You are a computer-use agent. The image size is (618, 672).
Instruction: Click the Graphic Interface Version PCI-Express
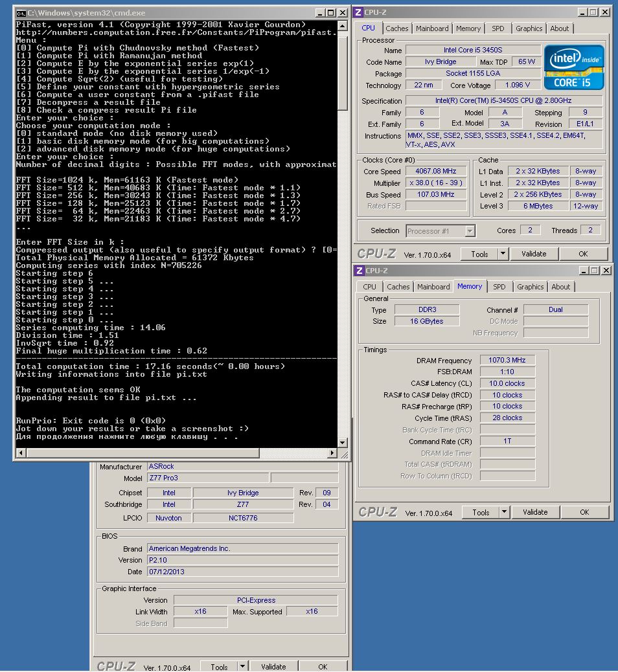(256, 600)
